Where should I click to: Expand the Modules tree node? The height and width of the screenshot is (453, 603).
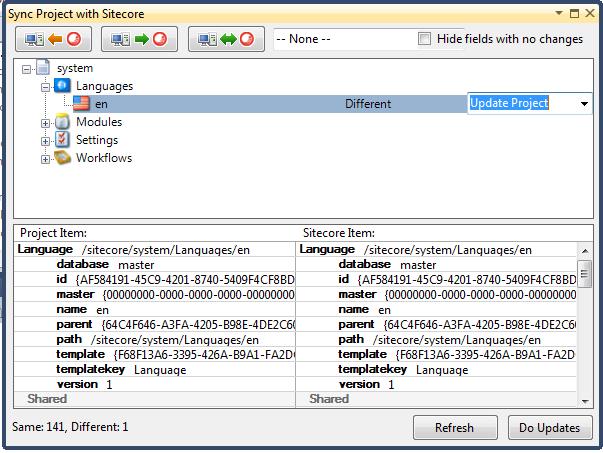click(x=45, y=123)
